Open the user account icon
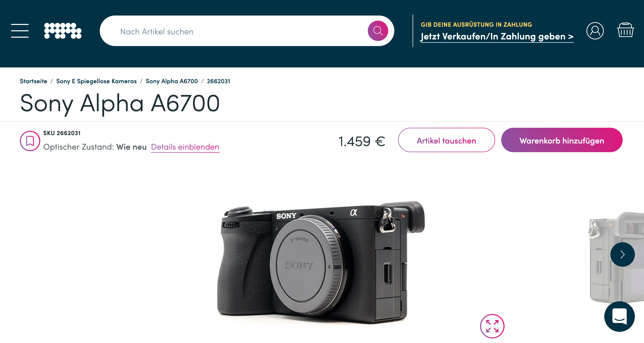This screenshot has width=644, height=343. 595,31
